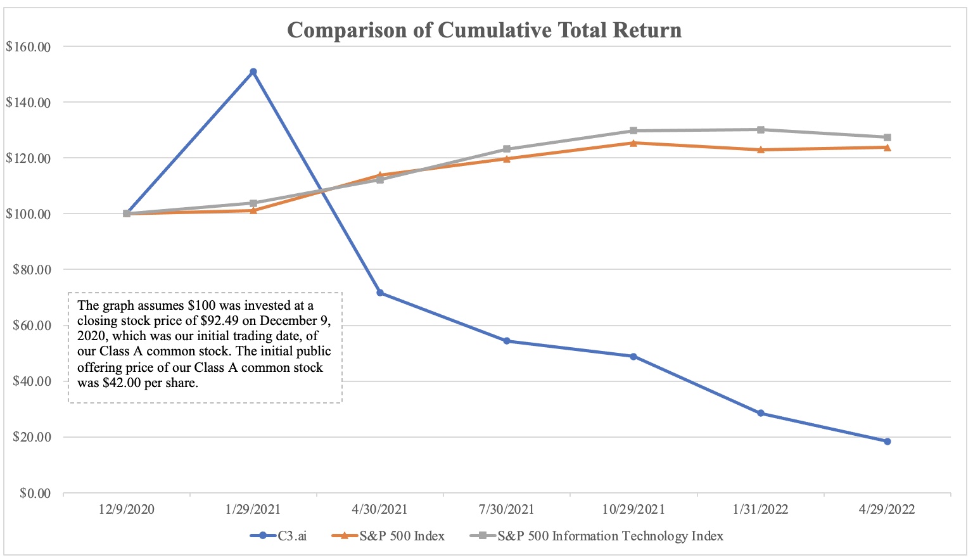Click the $0.00 y-axis label
The width and height of the screenshot is (973, 560).
coord(34,493)
